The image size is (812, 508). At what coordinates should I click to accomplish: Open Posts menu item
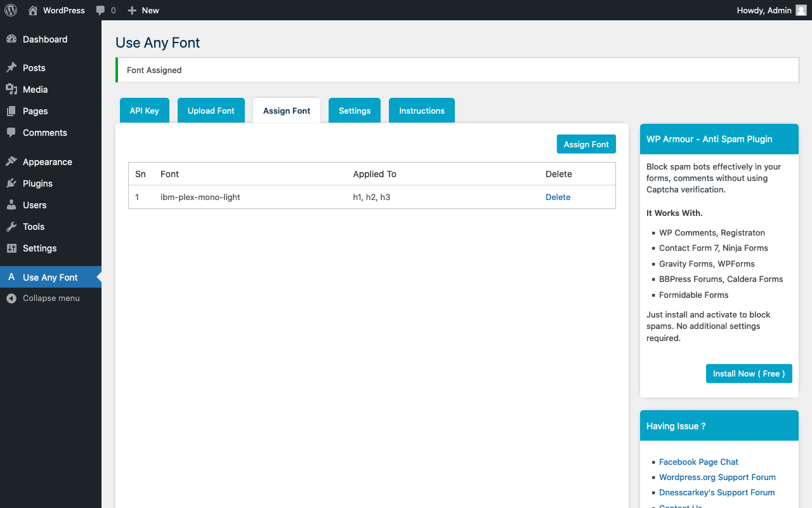click(x=51, y=68)
